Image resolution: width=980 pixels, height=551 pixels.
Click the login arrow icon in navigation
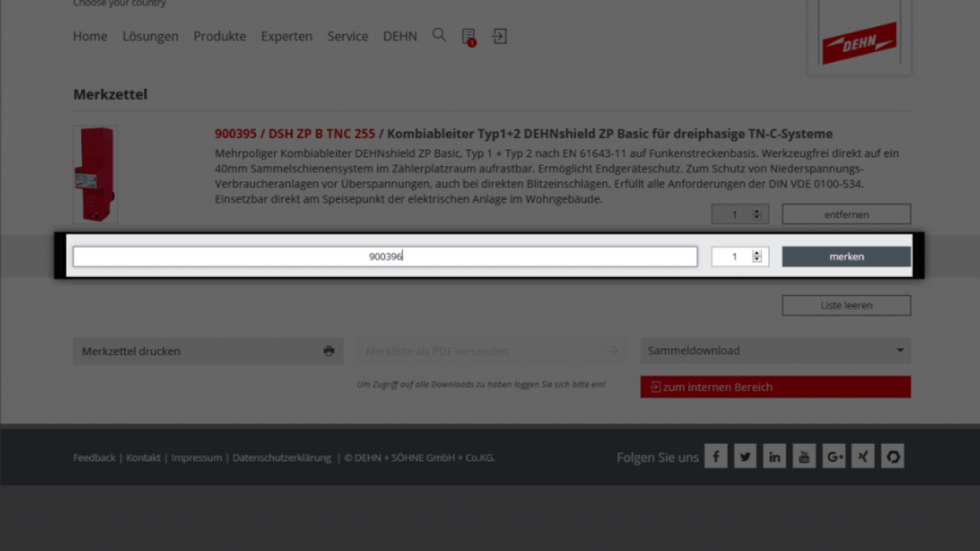pyautogui.click(x=499, y=36)
